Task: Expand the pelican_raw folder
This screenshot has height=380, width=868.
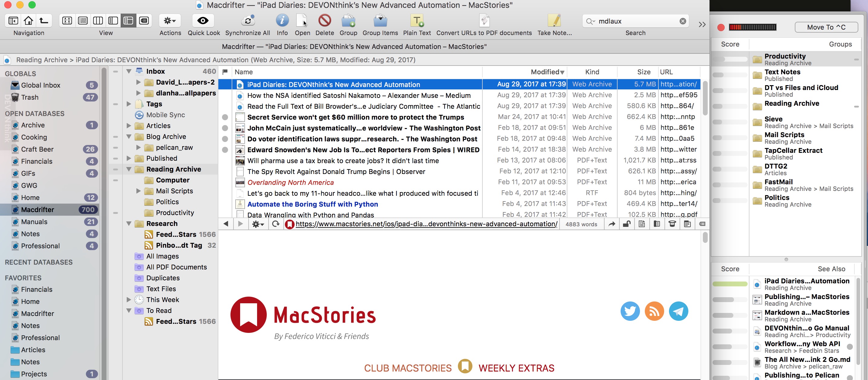Action: click(x=139, y=147)
